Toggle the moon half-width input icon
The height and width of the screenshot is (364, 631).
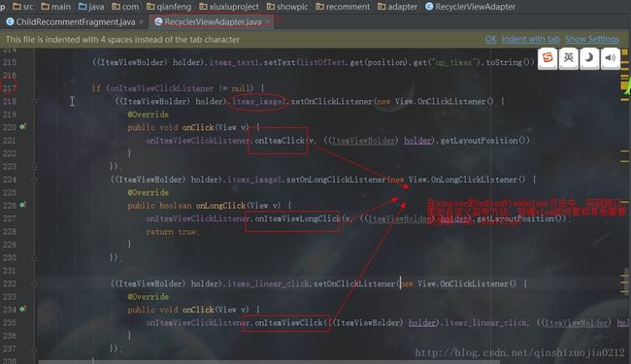click(x=589, y=58)
